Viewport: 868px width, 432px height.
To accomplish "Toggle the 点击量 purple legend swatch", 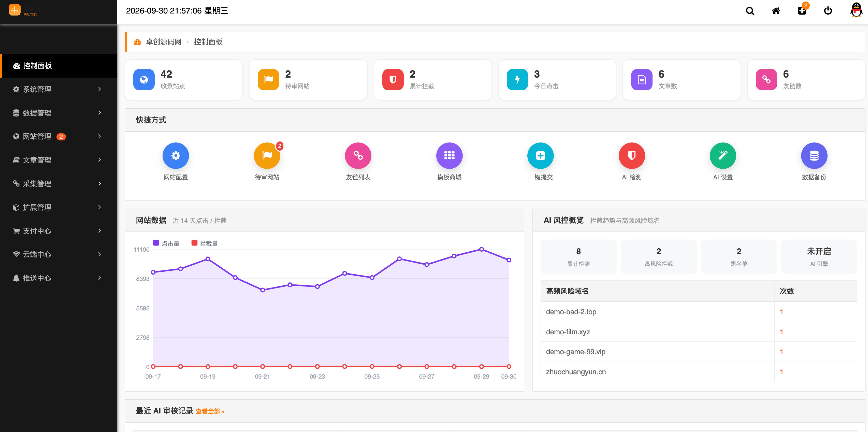I will click(156, 243).
